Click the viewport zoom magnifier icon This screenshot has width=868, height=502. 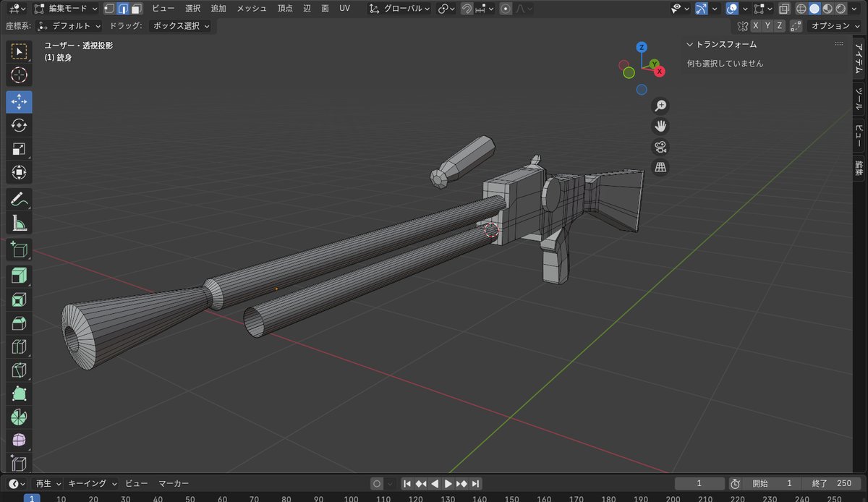[x=660, y=106]
